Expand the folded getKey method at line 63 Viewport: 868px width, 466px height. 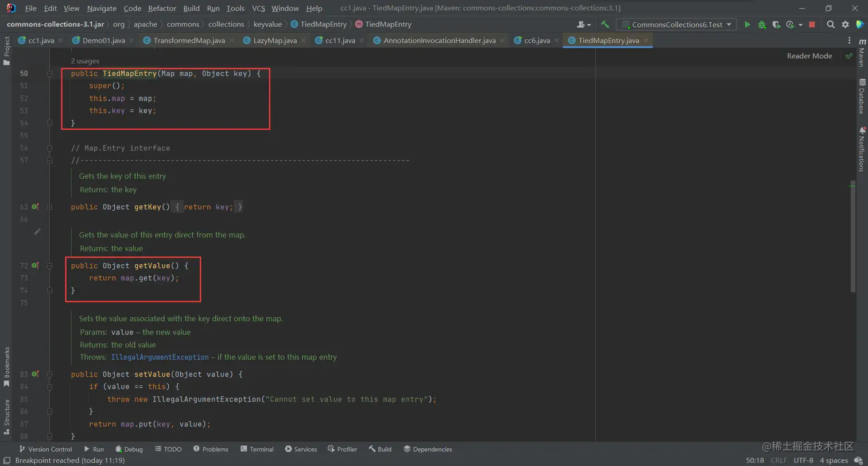50,207
